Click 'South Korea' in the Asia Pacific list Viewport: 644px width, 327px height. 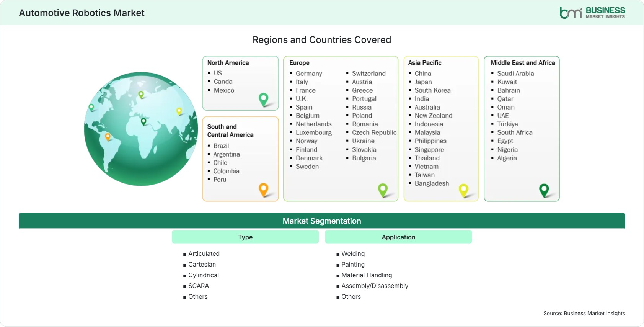pyautogui.click(x=433, y=90)
